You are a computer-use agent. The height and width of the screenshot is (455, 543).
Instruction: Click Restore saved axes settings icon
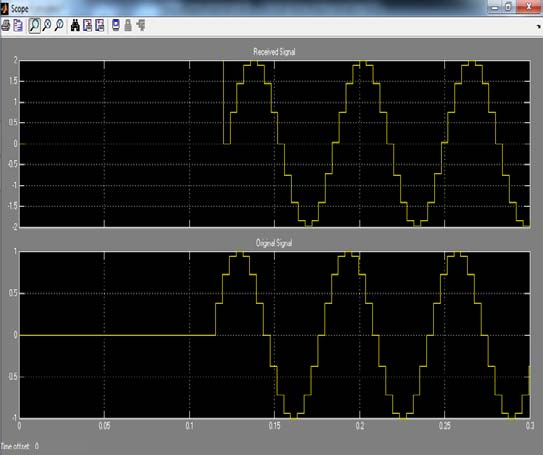pyautogui.click(x=99, y=25)
